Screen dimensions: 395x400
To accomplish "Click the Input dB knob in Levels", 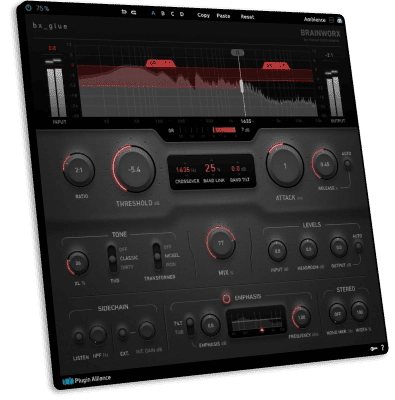I will [x=277, y=251].
